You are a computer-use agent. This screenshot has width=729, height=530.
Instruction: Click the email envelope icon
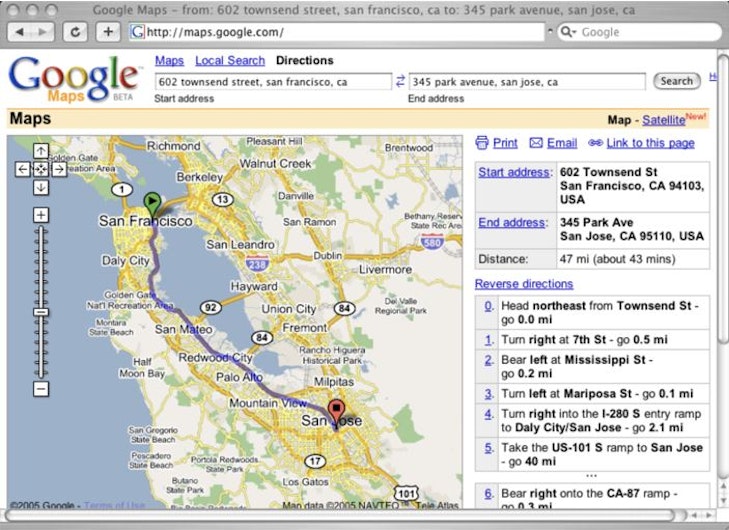pyautogui.click(x=536, y=143)
